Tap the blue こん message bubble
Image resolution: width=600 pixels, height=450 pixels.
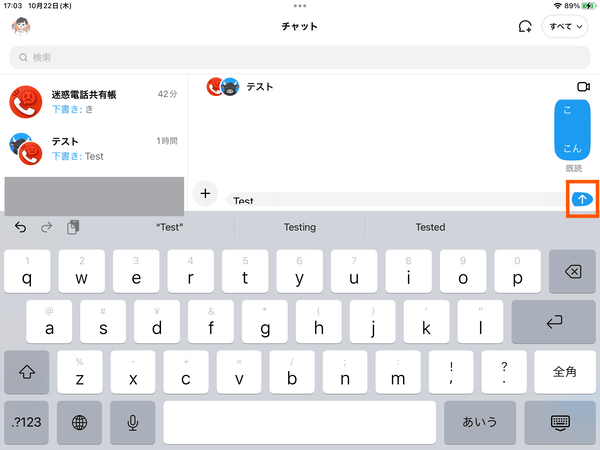[x=572, y=130]
